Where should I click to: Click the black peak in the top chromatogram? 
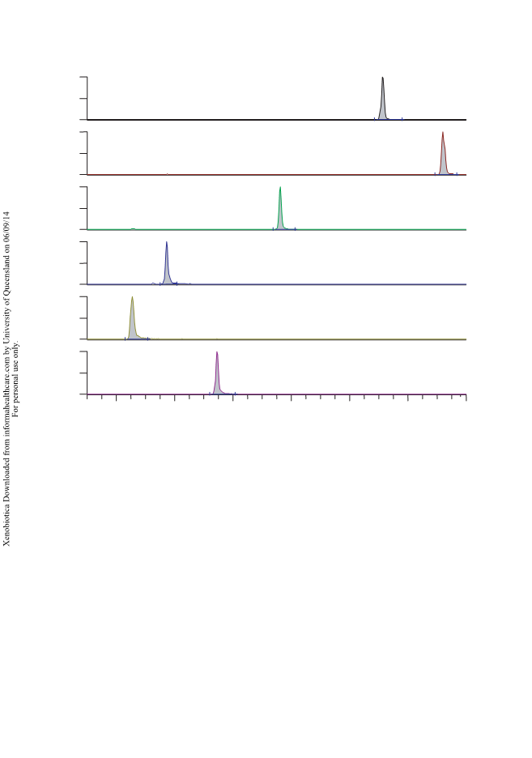pyautogui.click(x=383, y=99)
